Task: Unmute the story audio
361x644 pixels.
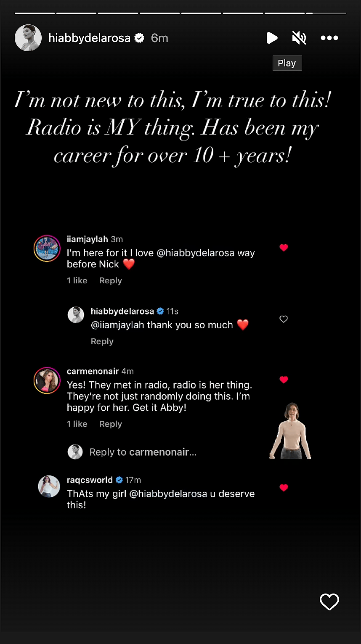Action: (299, 38)
